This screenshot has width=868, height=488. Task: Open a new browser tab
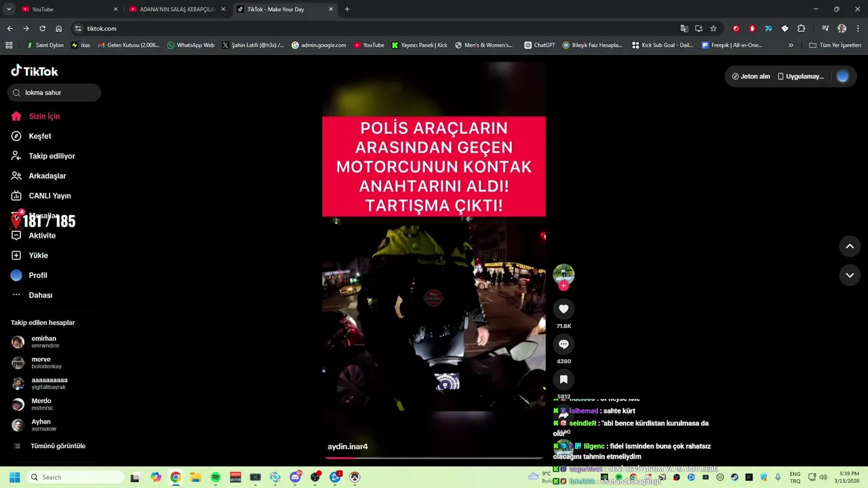[347, 9]
